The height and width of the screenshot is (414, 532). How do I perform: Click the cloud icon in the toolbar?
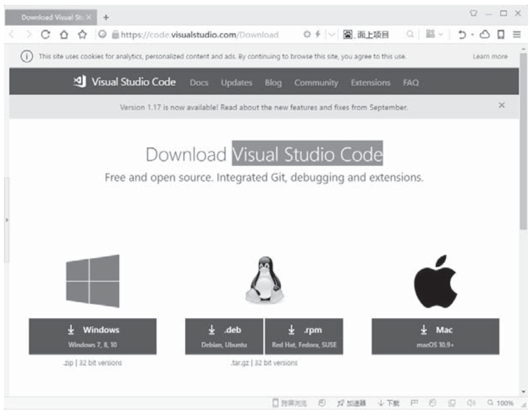point(485,35)
